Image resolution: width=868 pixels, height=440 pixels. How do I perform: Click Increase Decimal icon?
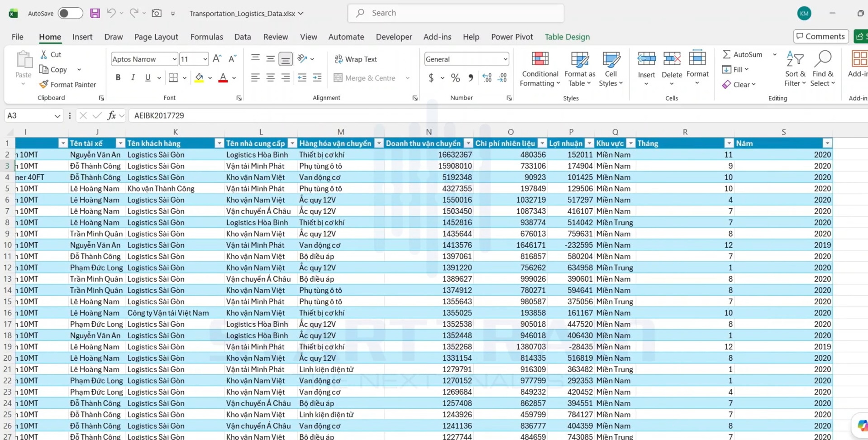point(487,78)
